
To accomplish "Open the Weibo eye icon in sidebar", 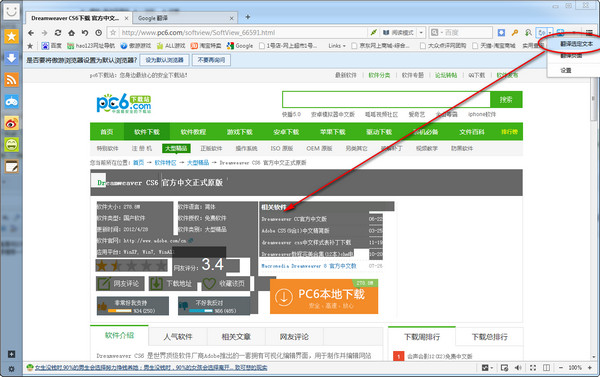I will click(11, 123).
